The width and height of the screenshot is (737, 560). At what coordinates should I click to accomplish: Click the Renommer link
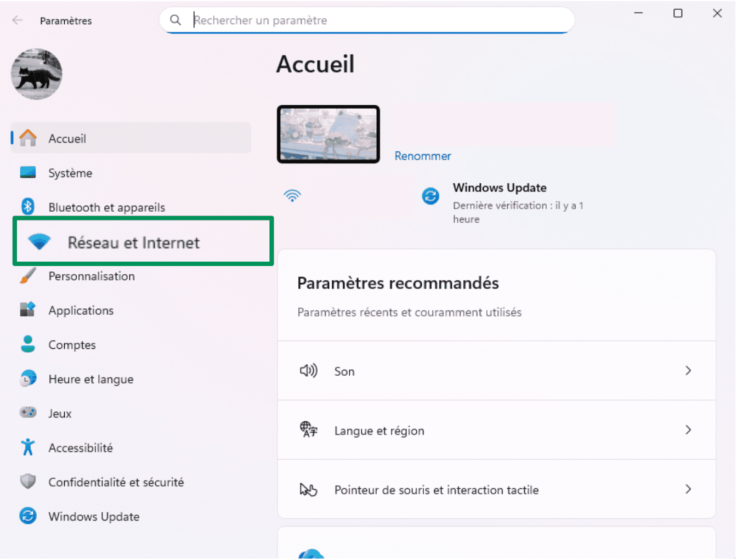[422, 156]
